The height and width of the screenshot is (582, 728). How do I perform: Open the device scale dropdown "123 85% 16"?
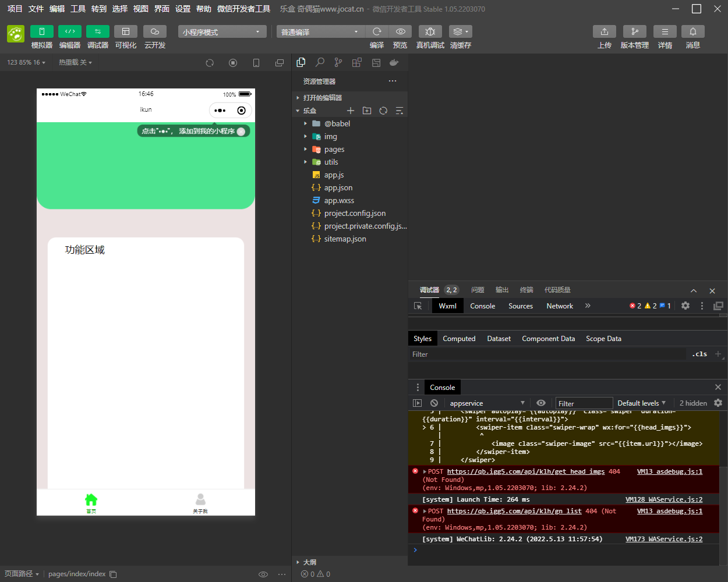(26, 62)
